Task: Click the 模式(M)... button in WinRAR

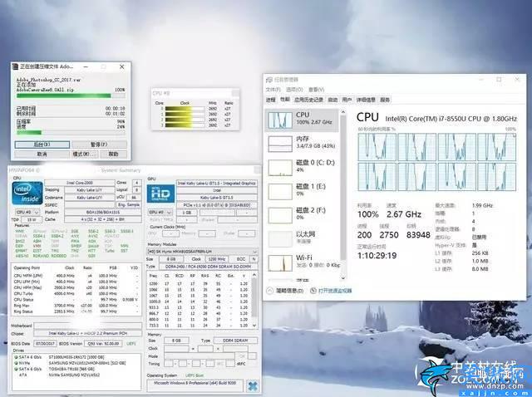Action: click(85, 154)
